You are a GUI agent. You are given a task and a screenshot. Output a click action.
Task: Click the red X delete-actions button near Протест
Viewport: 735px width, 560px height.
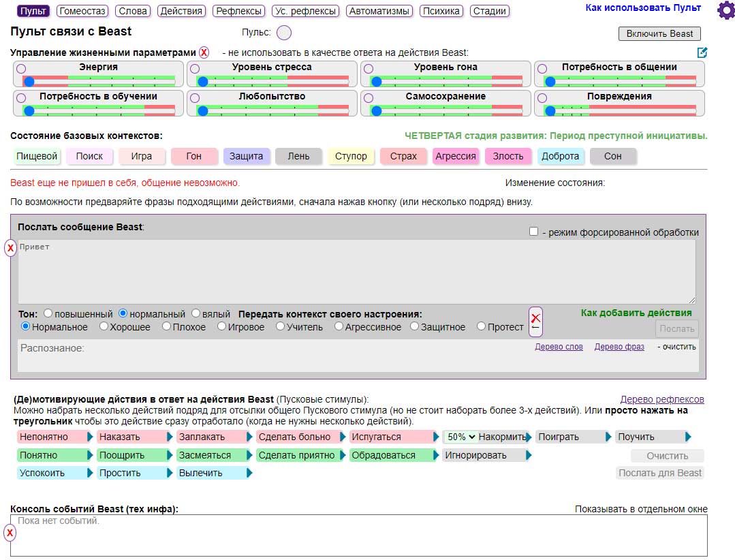pos(535,322)
